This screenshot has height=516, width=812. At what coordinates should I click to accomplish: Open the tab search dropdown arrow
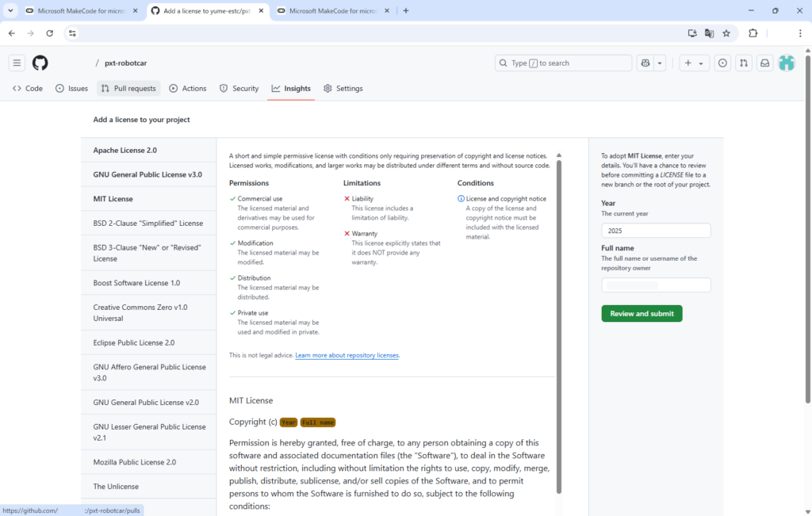point(10,10)
